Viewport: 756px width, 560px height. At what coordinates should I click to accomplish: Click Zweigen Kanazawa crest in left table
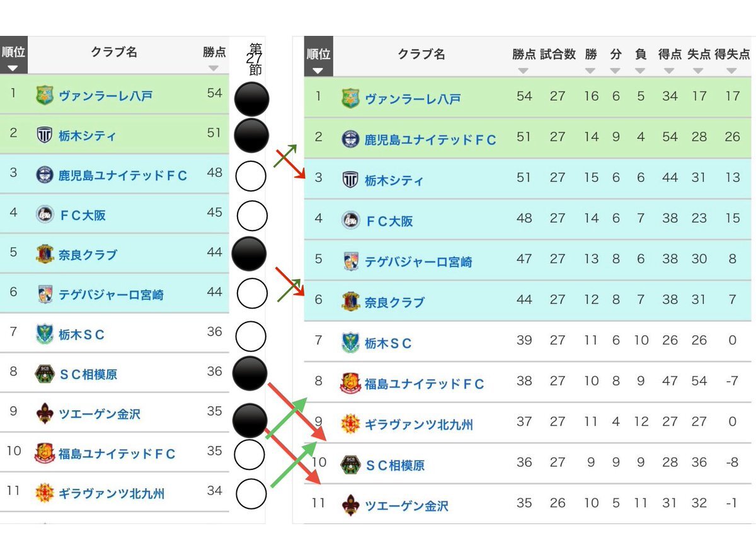click(x=45, y=413)
